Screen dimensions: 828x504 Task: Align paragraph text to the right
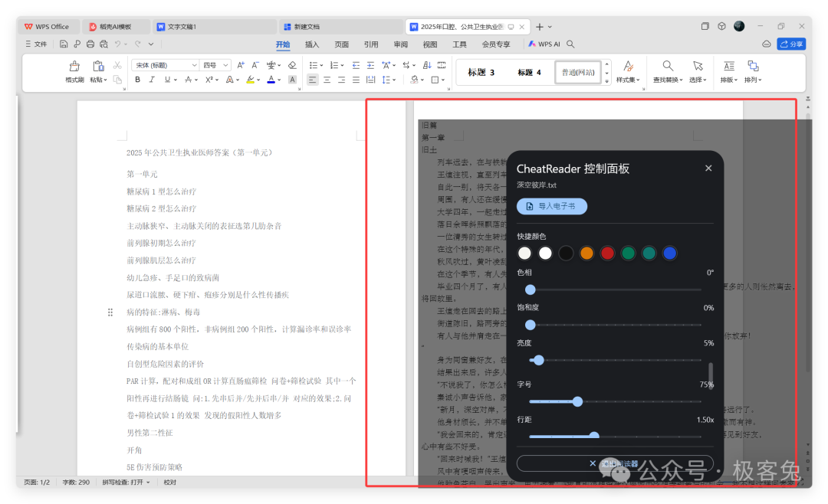coord(341,80)
